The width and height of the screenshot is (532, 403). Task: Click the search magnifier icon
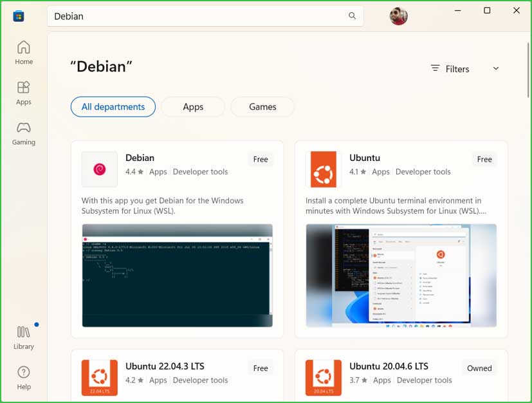(x=352, y=16)
